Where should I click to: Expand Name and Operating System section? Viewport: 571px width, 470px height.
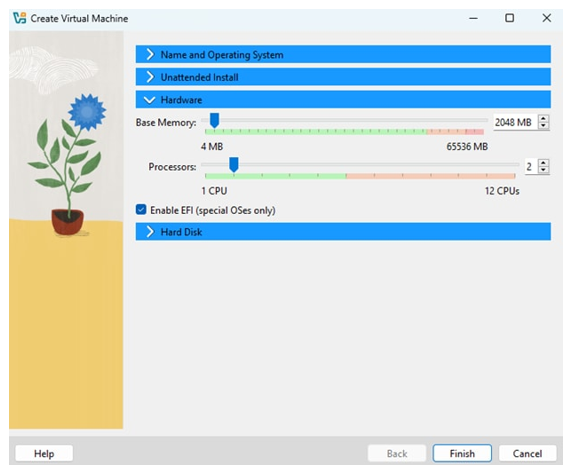(x=343, y=55)
